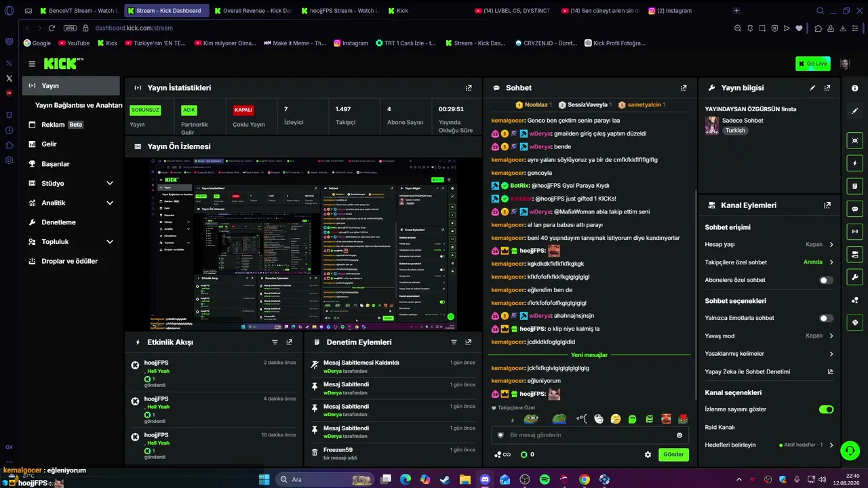The width and height of the screenshot is (868, 488).
Task: Toggle Yalnızca Emotlarla sohbet switch
Action: pyautogui.click(x=826, y=318)
